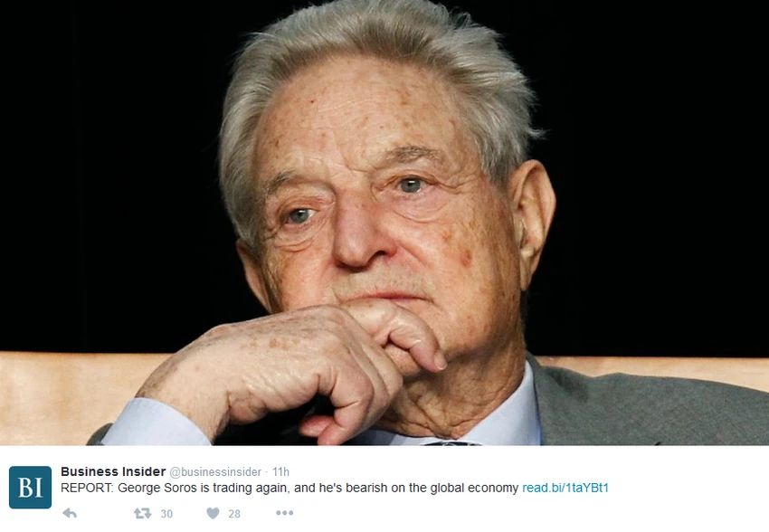Viewport: 769px width, 532px height.
Task: Open the tweet permalink via 11h timestamp
Action: click(x=281, y=471)
